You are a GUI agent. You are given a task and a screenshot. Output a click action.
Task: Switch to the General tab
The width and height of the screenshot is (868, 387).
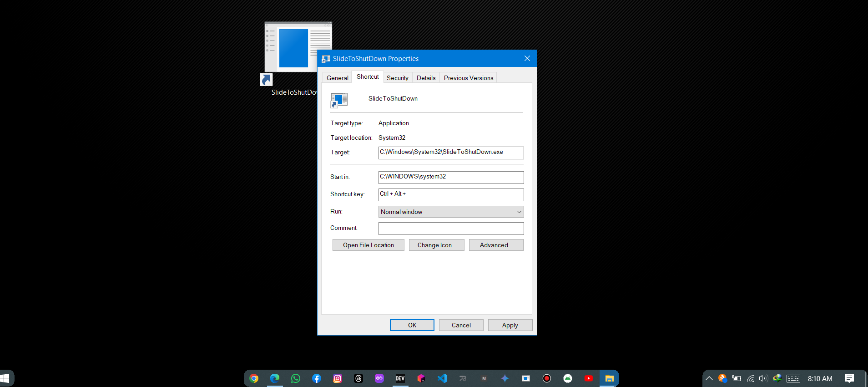[337, 78]
